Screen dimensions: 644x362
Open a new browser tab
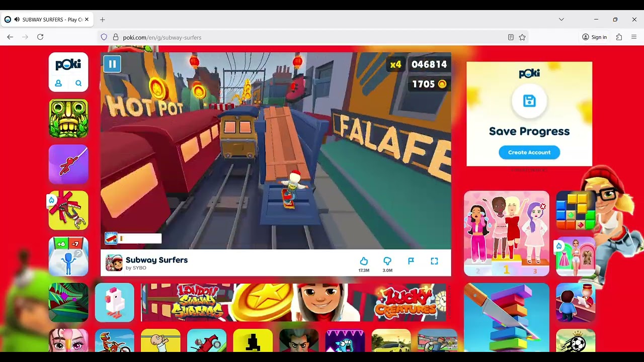point(103,20)
